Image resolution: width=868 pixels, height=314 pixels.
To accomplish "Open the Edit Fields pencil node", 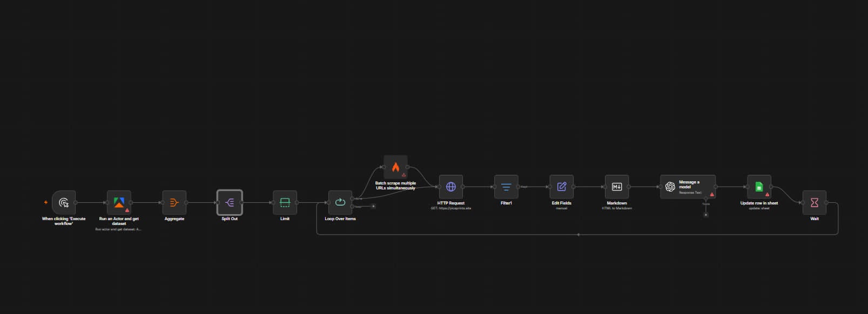I will tap(562, 187).
